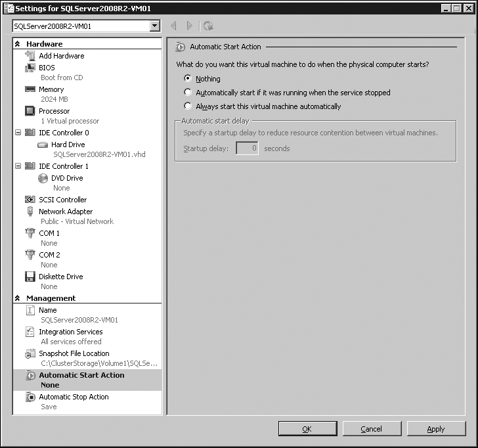
Task: Open the Processor settings label
Action: click(x=54, y=111)
